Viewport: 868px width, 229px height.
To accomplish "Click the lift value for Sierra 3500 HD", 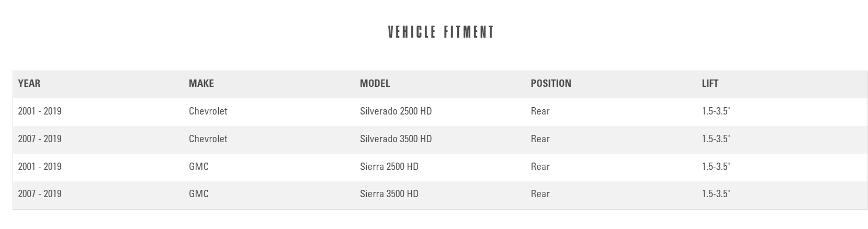I will tap(716, 194).
